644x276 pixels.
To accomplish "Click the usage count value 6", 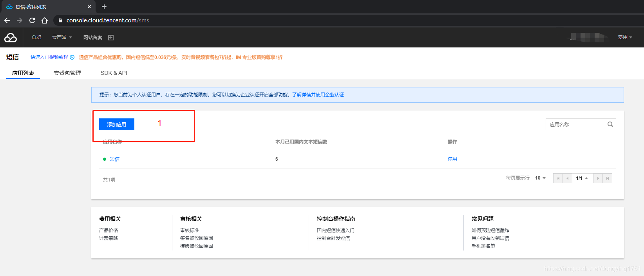I will [x=277, y=159].
